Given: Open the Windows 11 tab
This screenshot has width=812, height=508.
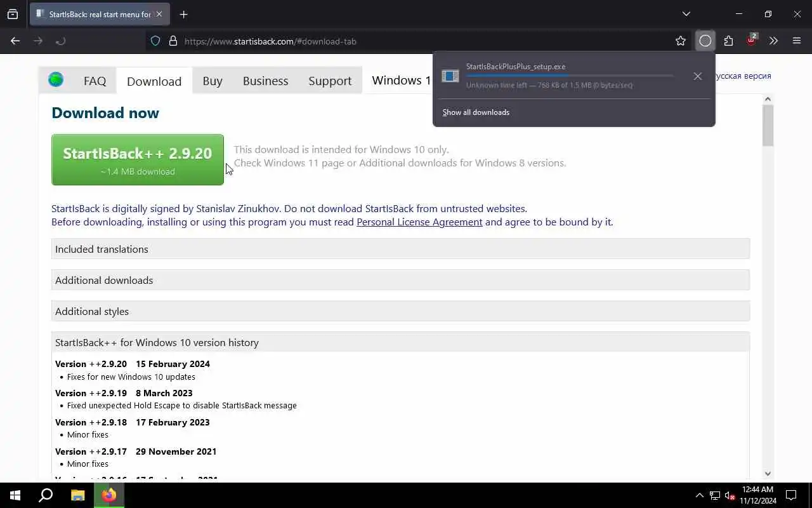Looking at the screenshot, I should pyautogui.click(x=401, y=81).
